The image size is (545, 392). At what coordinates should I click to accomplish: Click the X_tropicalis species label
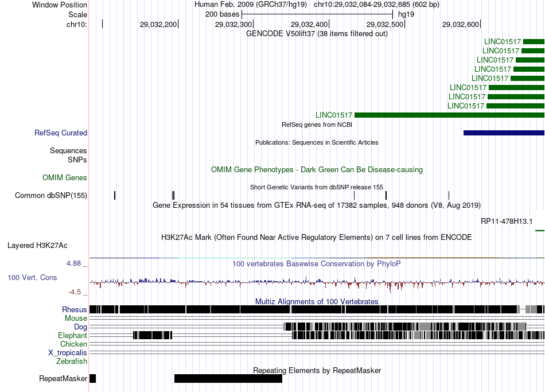68,353
